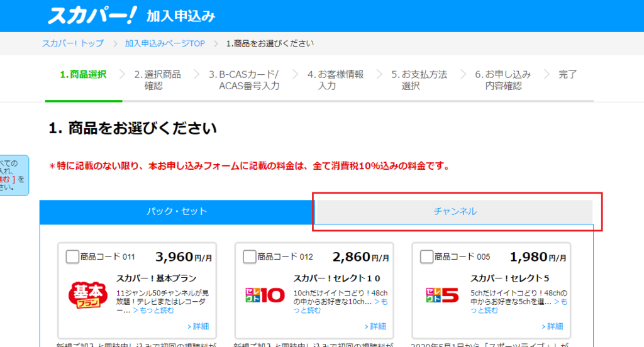Check the 商品コード 011 checkbox
Viewport: 644px width, 347px height.
[72, 257]
